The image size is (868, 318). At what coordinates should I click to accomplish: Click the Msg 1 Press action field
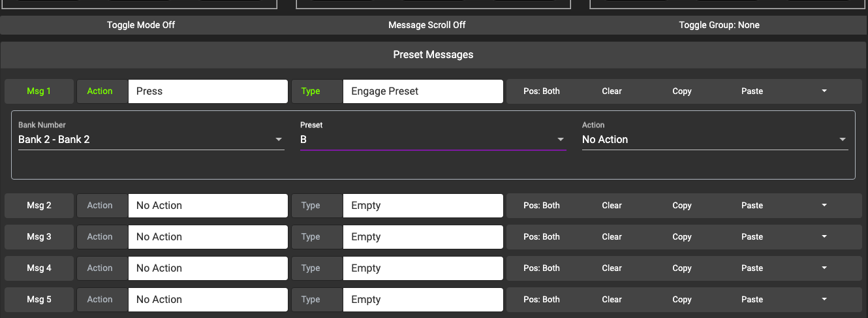coord(208,91)
